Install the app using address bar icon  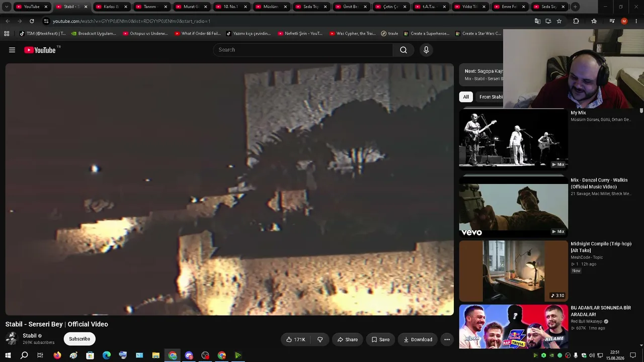point(548,21)
